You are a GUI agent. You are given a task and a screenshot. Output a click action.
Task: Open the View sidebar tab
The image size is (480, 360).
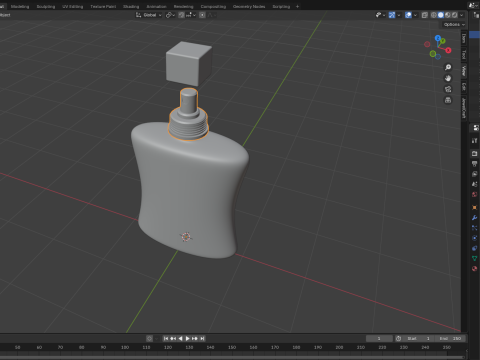pos(464,71)
